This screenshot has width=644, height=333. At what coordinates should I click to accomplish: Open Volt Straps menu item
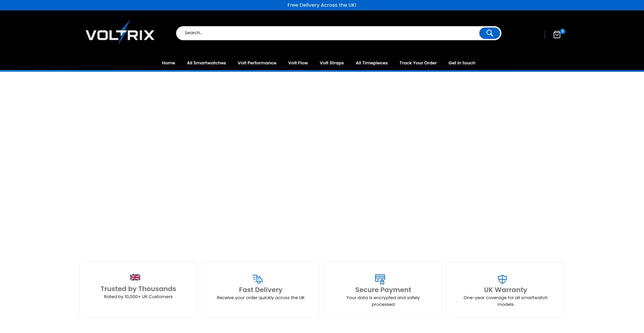tap(332, 63)
